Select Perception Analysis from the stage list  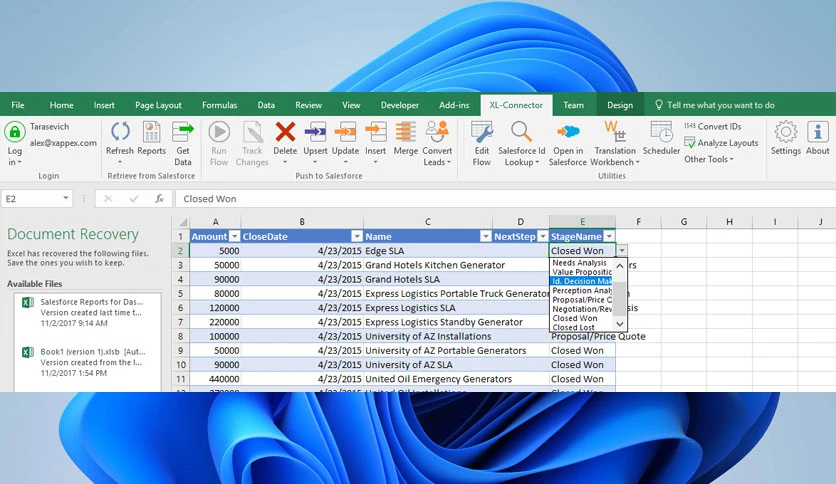pos(581,291)
